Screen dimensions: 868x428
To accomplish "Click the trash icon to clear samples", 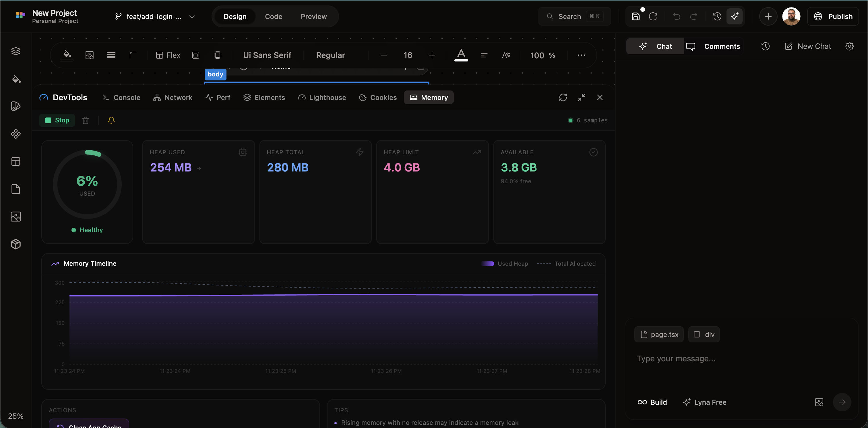I will 86,120.
